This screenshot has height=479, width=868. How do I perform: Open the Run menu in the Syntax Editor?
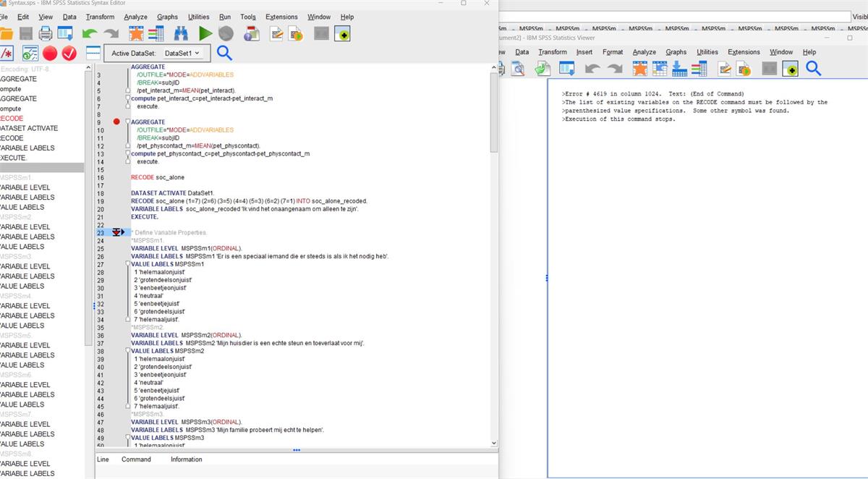(225, 17)
